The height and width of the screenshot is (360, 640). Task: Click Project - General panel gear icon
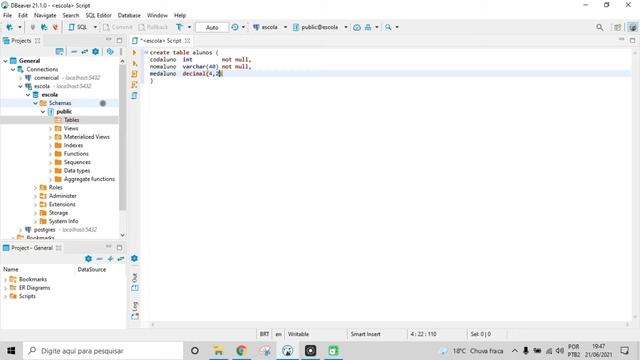coord(88,259)
